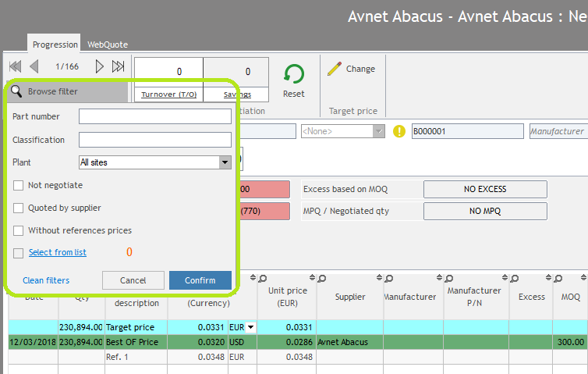Screen dimensions: 588x374
Task: Check the Quoted by supplier option
Action: (x=19, y=208)
